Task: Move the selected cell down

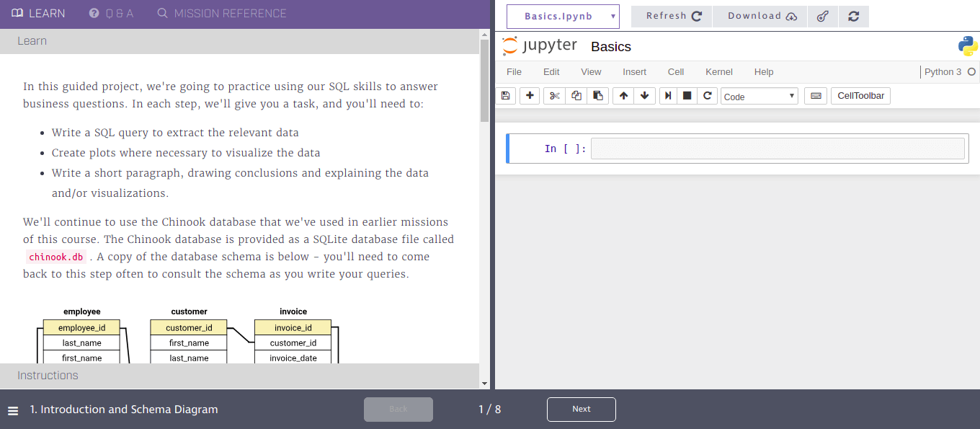Action: pyautogui.click(x=645, y=96)
